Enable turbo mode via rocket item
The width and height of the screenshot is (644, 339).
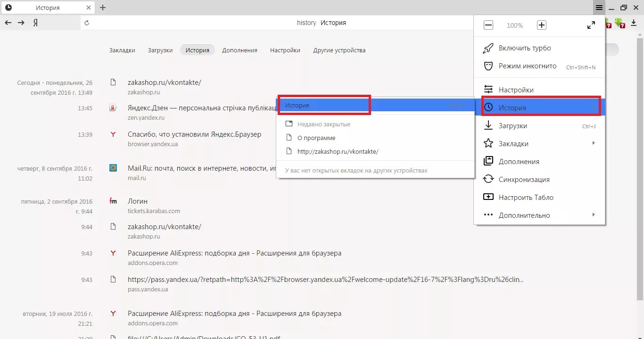[524, 48]
